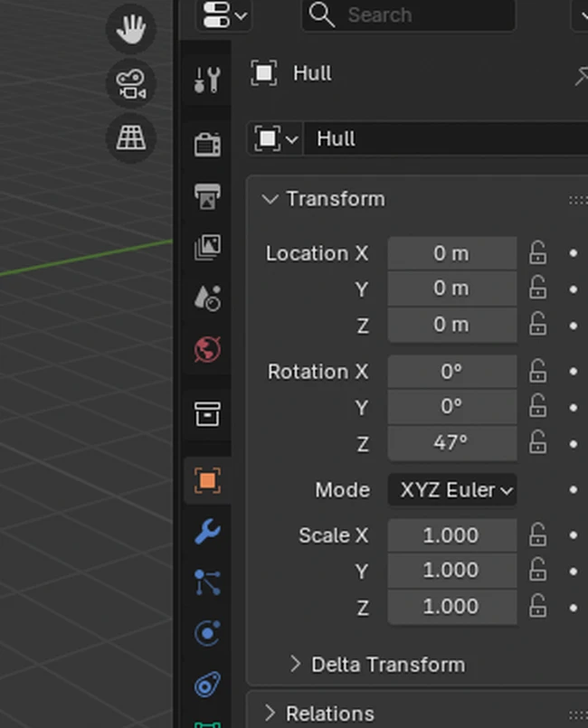This screenshot has width=588, height=728.
Task: Toggle the camera view icon
Action: pos(131,83)
